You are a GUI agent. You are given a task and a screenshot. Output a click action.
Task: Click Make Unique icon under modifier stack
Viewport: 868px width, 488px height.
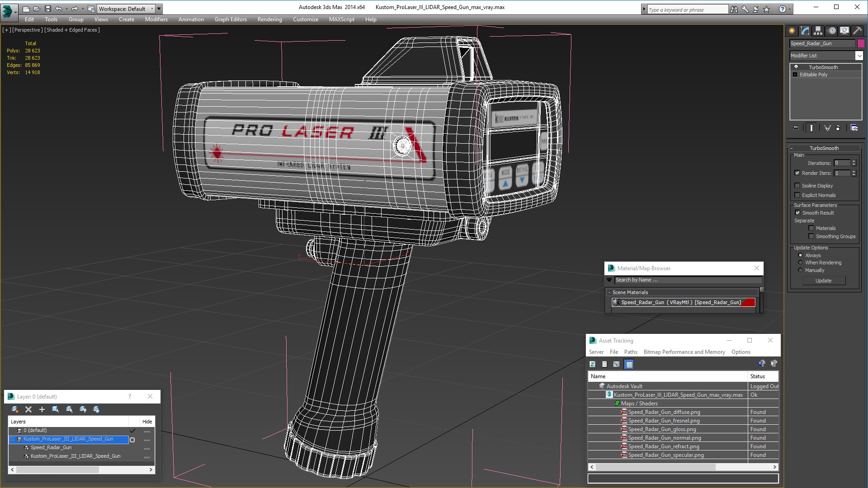click(x=827, y=128)
